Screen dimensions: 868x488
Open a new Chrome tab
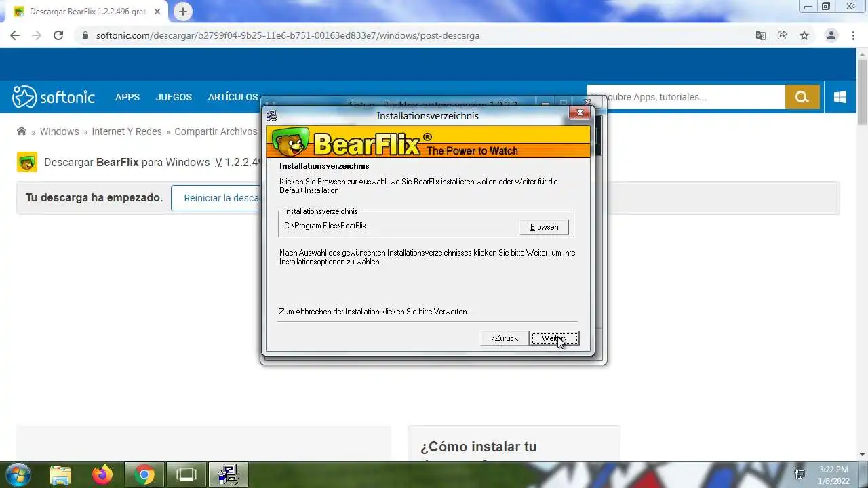[x=182, y=12]
